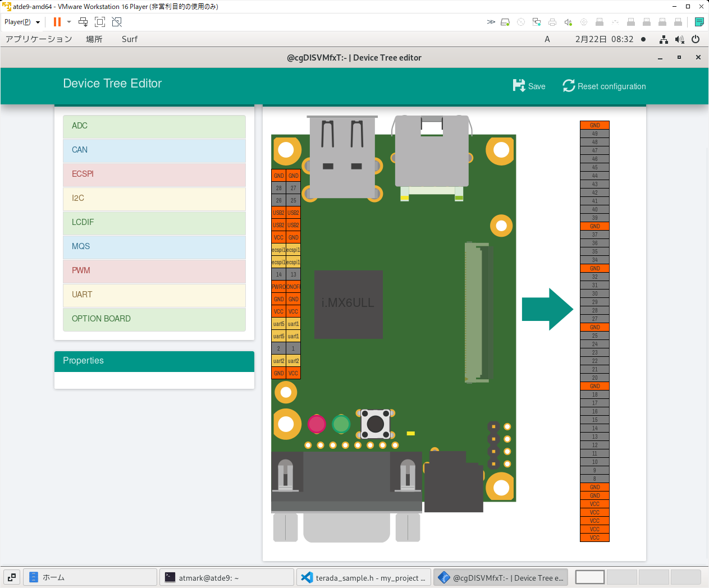Click the CD/DVD drive icon in VMware toolbar
Image resolution: width=709 pixels, height=588 pixels.
(x=521, y=22)
